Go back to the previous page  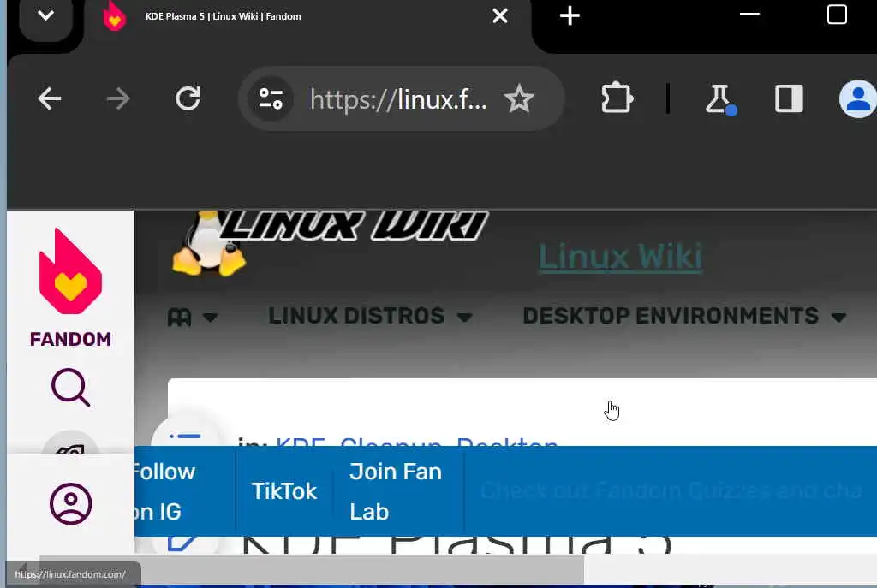point(49,99)
